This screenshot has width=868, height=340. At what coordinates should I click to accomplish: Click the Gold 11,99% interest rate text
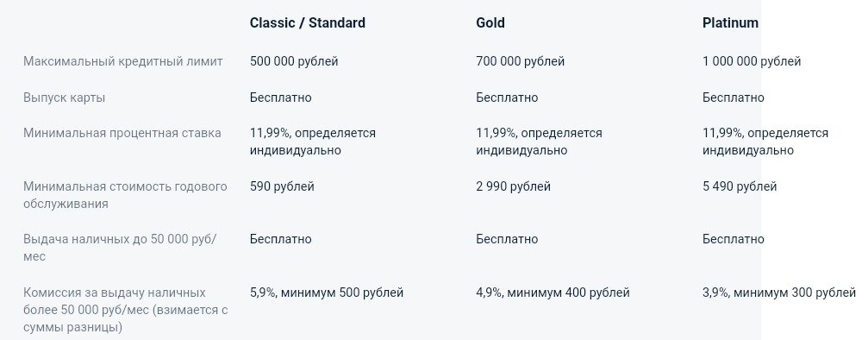tap(540, 142)
